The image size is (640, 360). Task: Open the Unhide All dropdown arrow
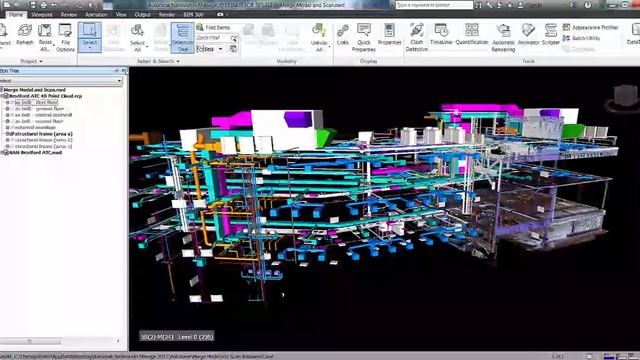[329, 46]
